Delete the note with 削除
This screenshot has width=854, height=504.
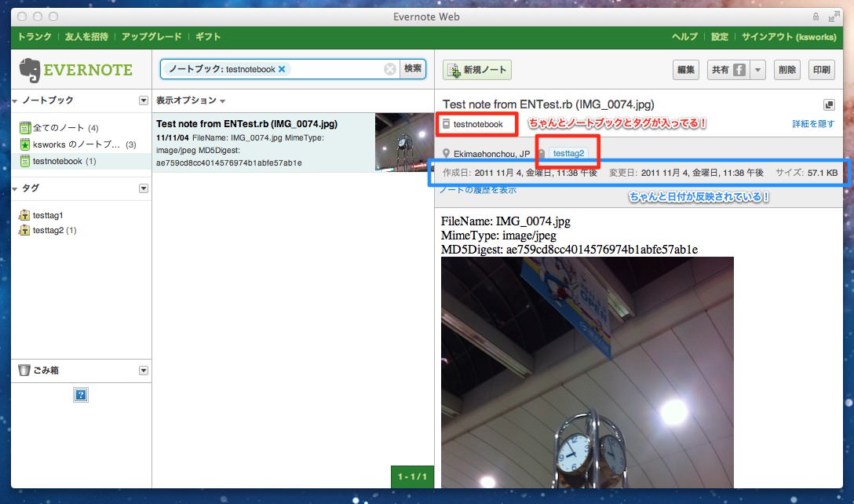[787, 70]
